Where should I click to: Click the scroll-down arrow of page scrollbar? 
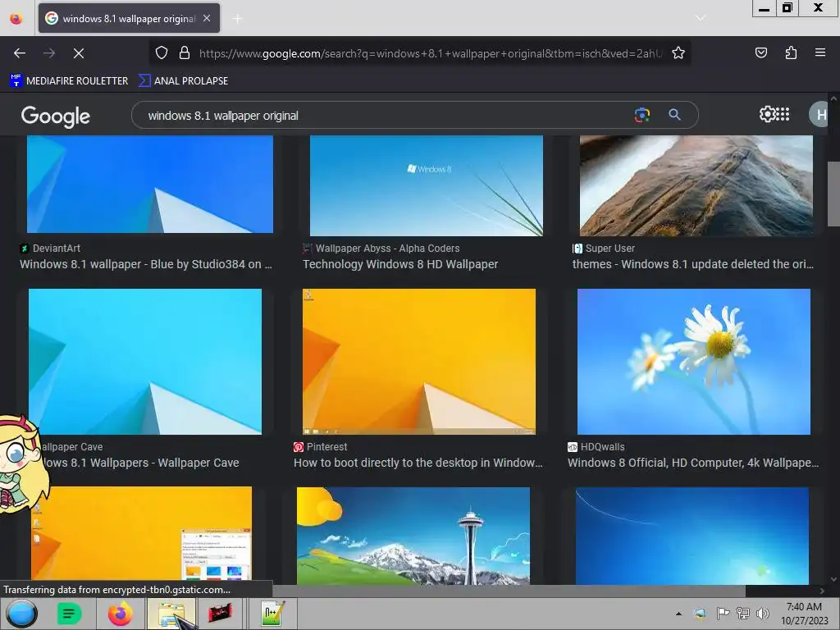833,579
